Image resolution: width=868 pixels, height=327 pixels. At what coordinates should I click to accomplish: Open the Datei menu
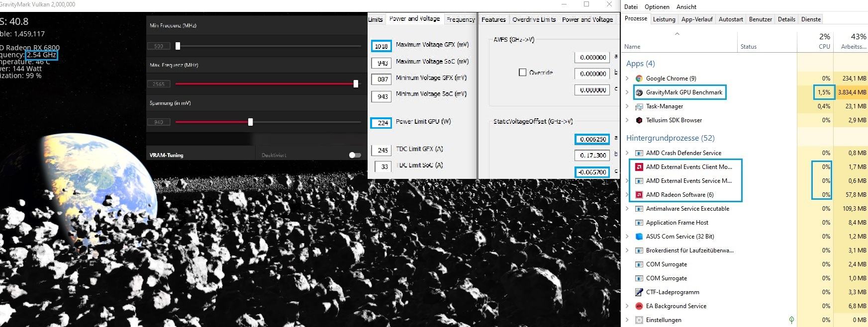[x=631, y=7]
